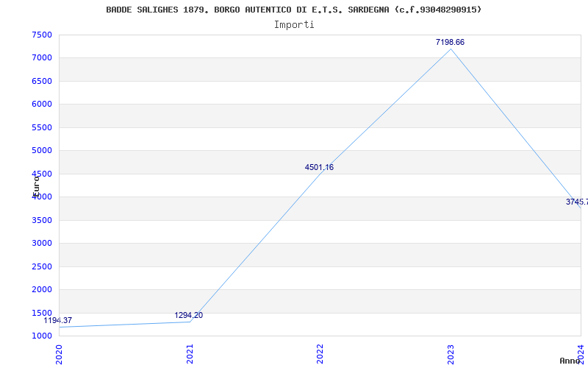Click the 4501.16 data point label
This screenshot has width=588, height=368.
tap(319, 168)
